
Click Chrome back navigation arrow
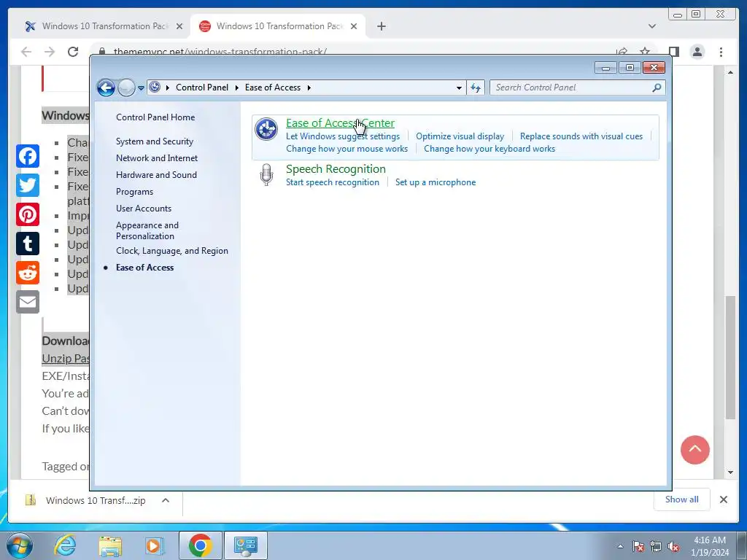pos(26,52)
